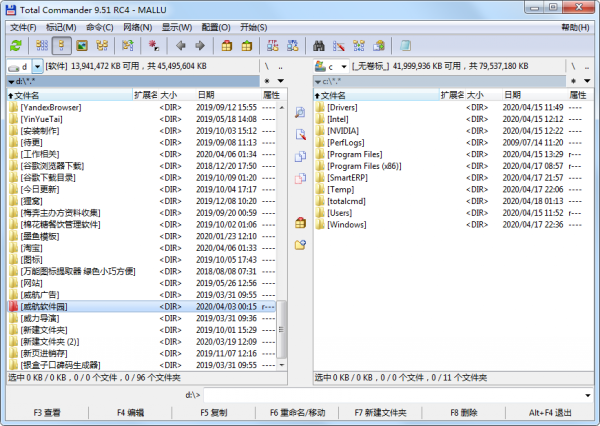Image resolution: width=600 pixels, height=426 pixels.
Task: Click scroll-up arrow of d: panel scrollbar
Action: tap(282, 108)
